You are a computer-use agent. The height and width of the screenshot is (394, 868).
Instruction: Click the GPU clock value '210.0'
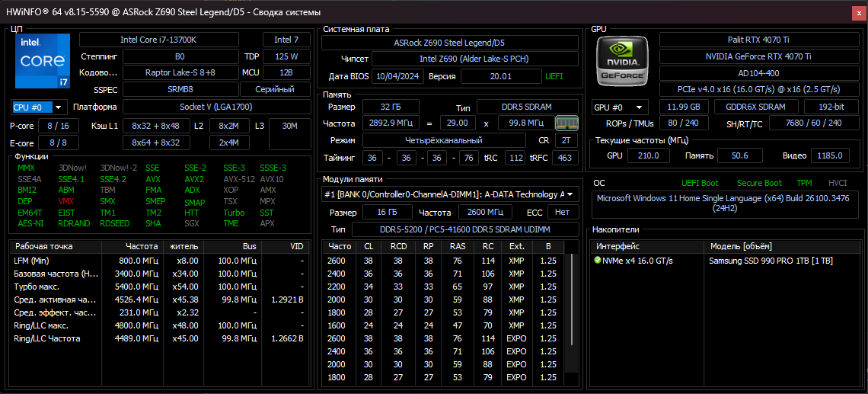tap(648, 155)
